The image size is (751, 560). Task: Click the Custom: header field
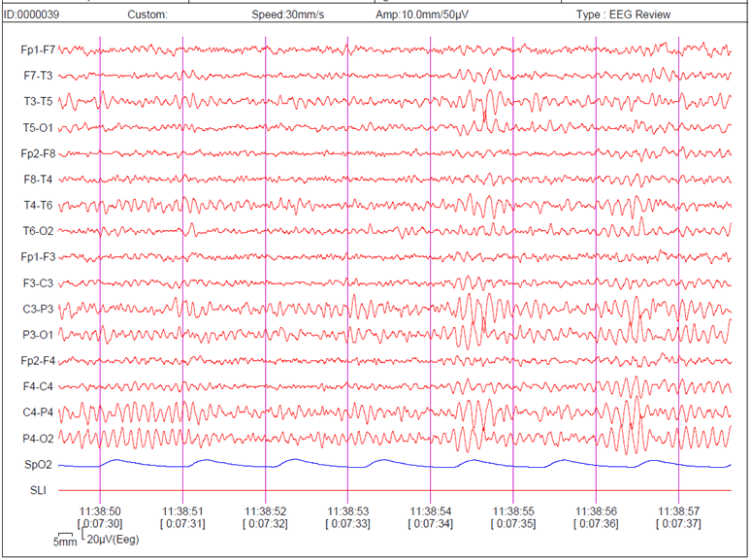(x=147, y=15)
